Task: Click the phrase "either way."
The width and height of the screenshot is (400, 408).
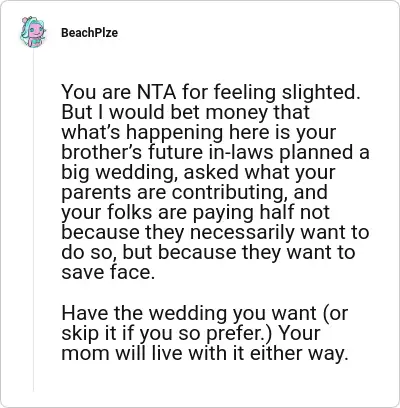Action: pos(299,353)
